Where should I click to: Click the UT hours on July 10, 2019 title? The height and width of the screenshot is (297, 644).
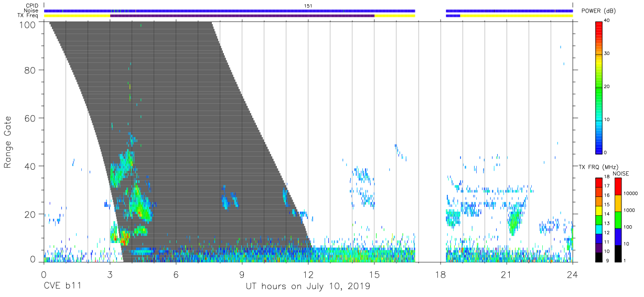click(x=308, y=287)
